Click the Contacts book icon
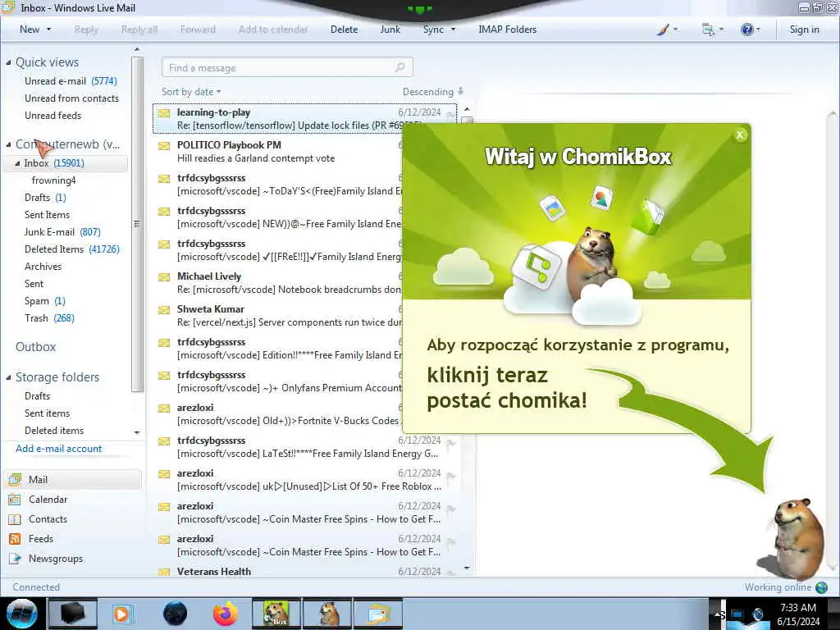This screenshot has height=630, width=840. (15, 519)
